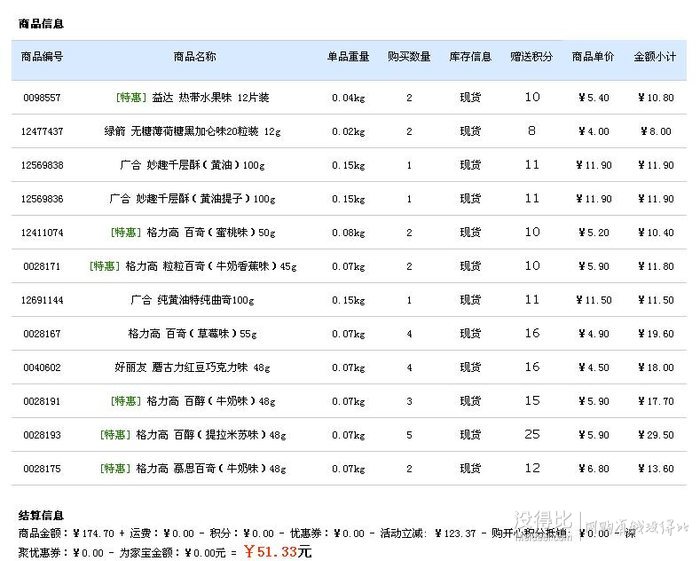Open the 益达 热带水果味 12片装 product link
This screenshot has width=700, height=561.
[210, 98]
